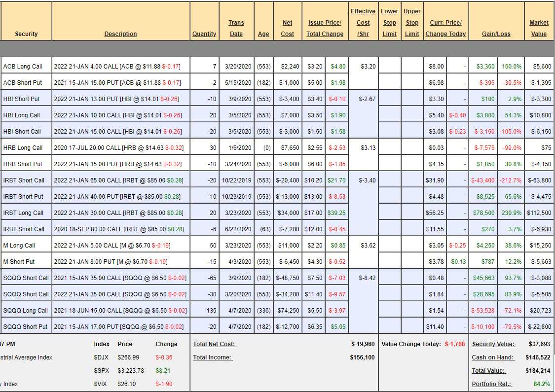Viewport: 555px width, 392px height.
Task: Select the IRBT Long Call security cell
Action: point(24,213)
